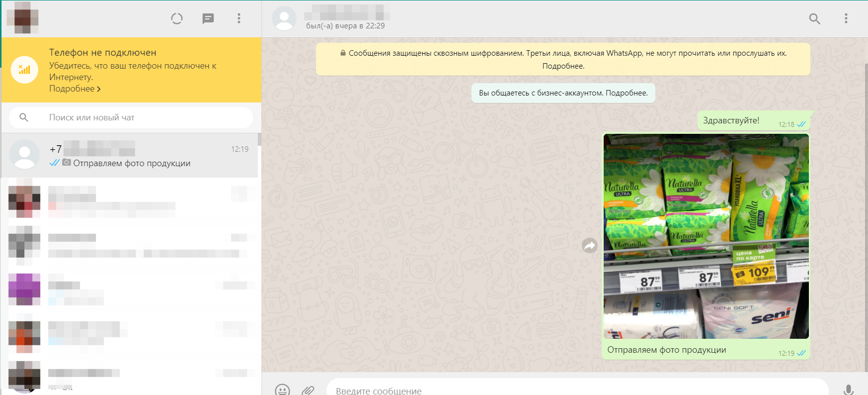Click search field 'Поиск или новый чат'
The image size is (868, 395).
pyautogui.click(x=131, y=117)
